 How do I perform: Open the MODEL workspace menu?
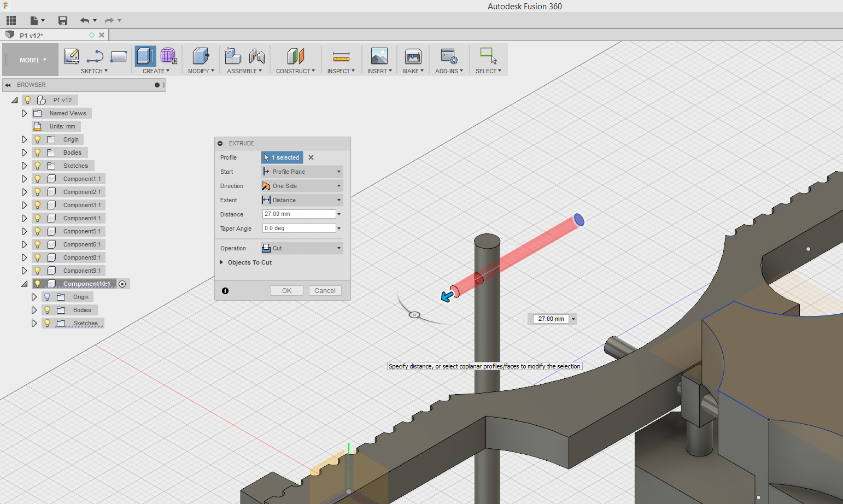click(x=33, y=60)
